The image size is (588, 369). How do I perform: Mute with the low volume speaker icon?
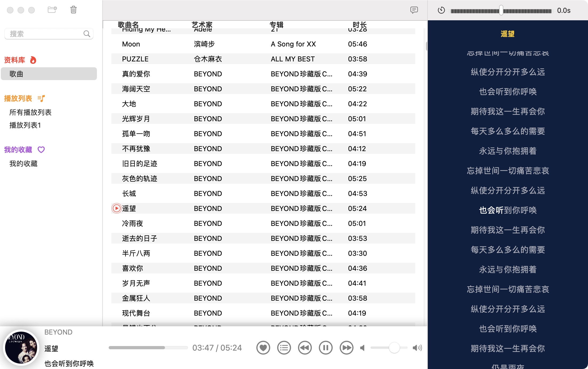tap(362, 348)
